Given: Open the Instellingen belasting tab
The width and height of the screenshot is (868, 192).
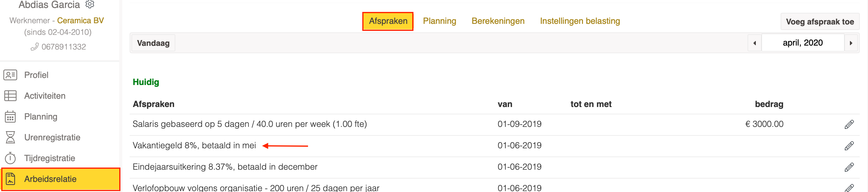Looking at the screenshot, I should coord(580,21).
